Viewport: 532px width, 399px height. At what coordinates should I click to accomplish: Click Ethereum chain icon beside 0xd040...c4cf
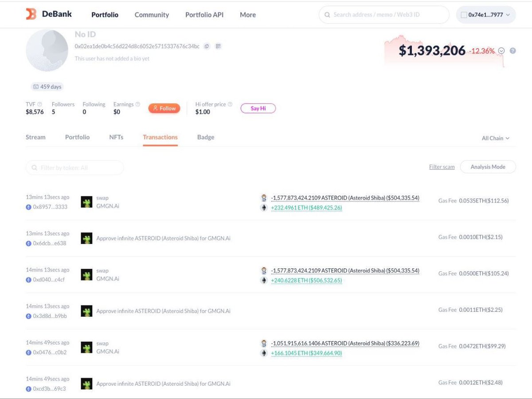[x=29, y=280]
